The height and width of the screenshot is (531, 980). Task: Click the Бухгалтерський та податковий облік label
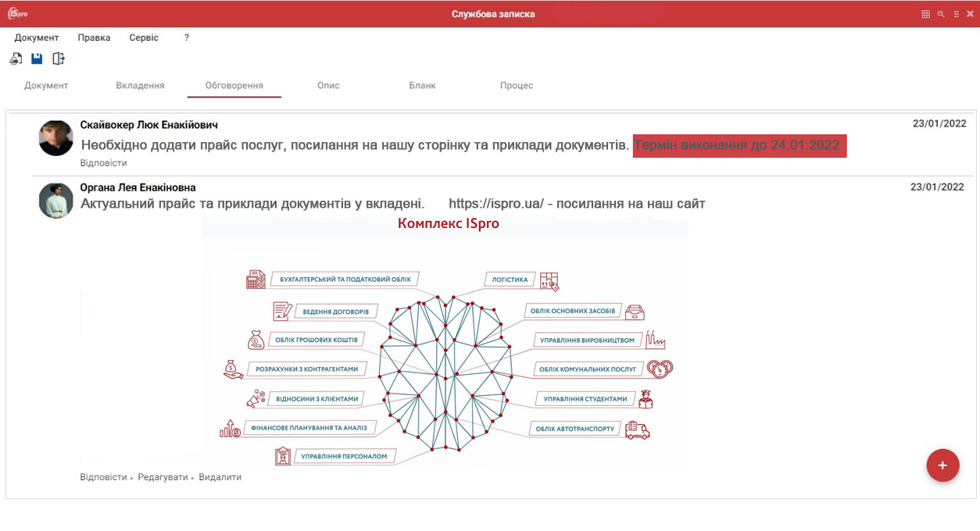345,279
